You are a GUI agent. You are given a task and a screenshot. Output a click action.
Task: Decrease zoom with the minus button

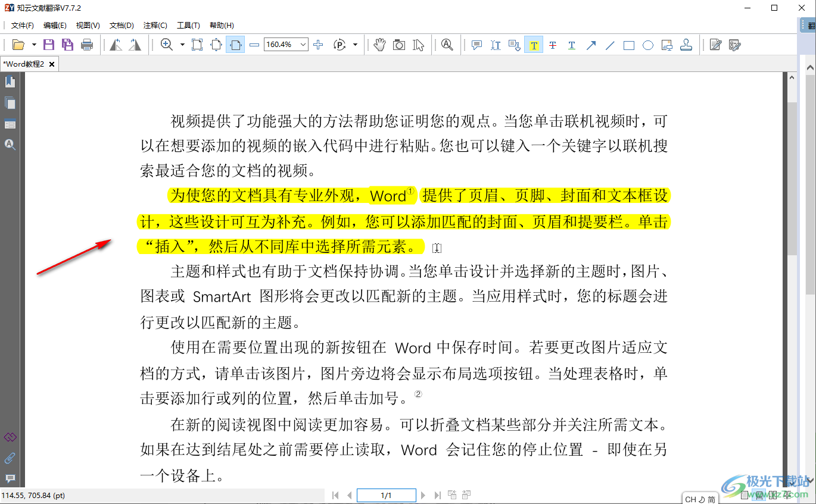point(254,45)
